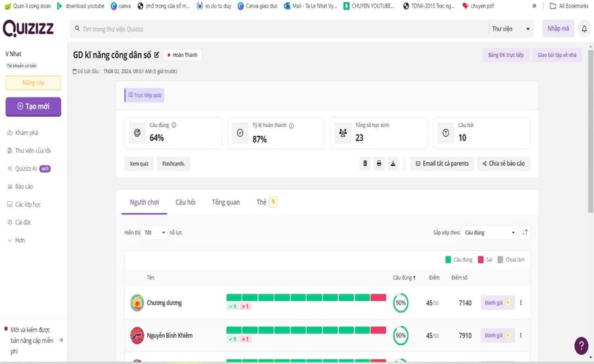
Task: Open the so do tu duy bookmark
Action: [214, 6]
